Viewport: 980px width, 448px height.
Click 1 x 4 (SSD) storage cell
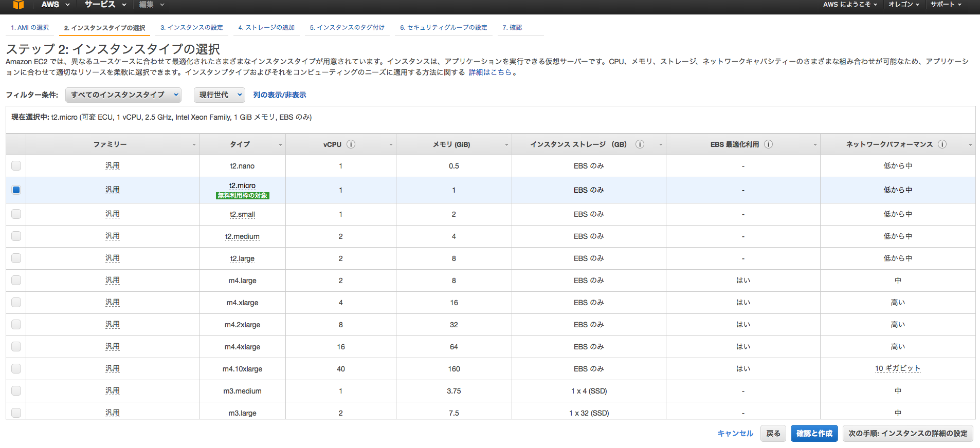point(589,391)
